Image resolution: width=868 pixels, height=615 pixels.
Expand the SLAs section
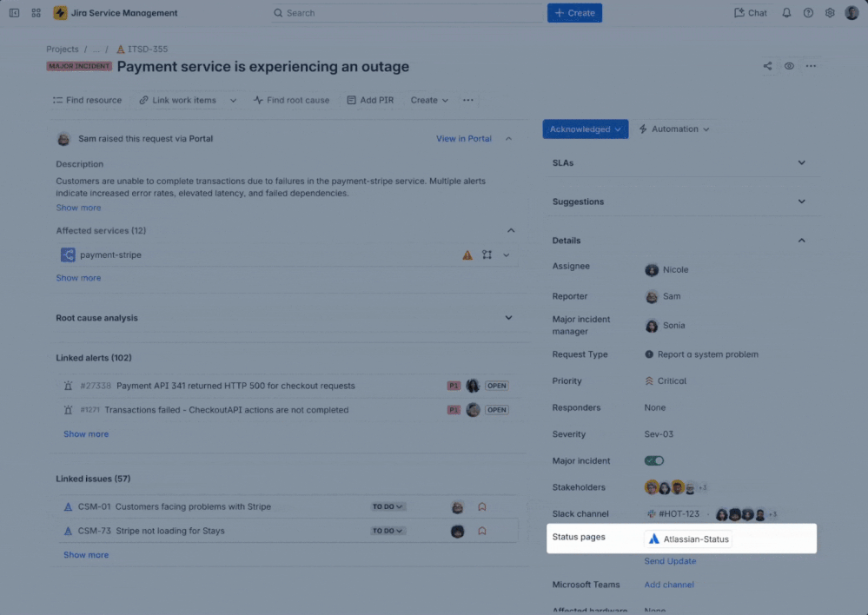801,162
